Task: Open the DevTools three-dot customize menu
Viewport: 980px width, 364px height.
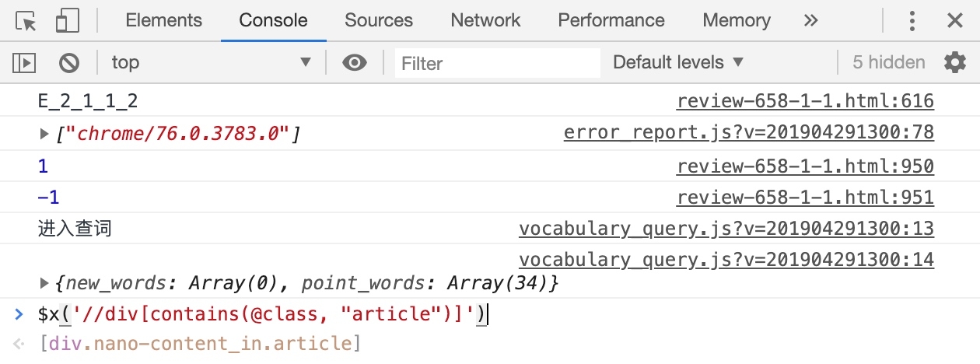Action: [913, 21]
